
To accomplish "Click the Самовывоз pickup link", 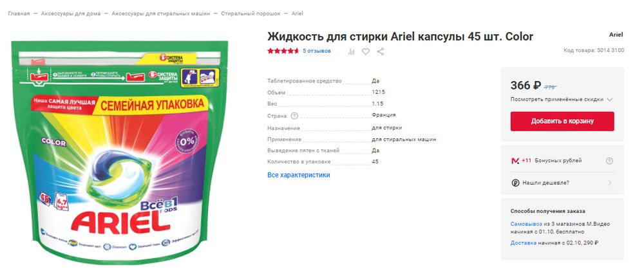I will [x=526, y=224].
